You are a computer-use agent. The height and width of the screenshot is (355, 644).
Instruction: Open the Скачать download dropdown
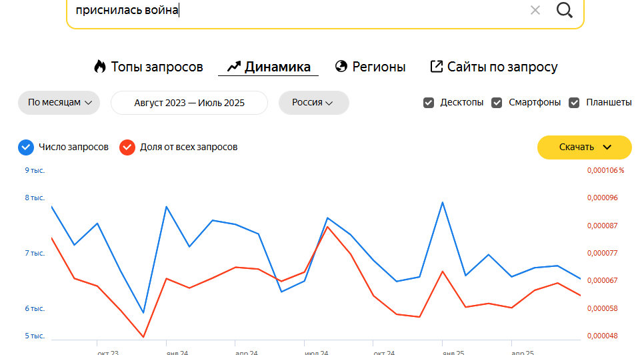coord(584,147)
